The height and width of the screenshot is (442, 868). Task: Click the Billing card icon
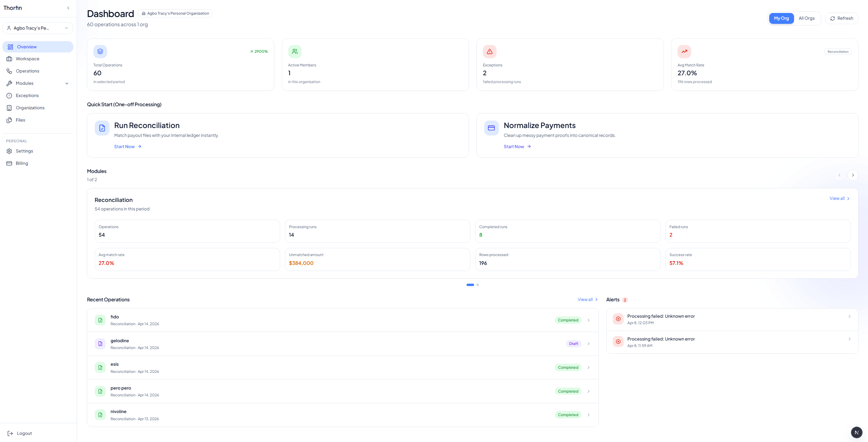tap(9, 163)
